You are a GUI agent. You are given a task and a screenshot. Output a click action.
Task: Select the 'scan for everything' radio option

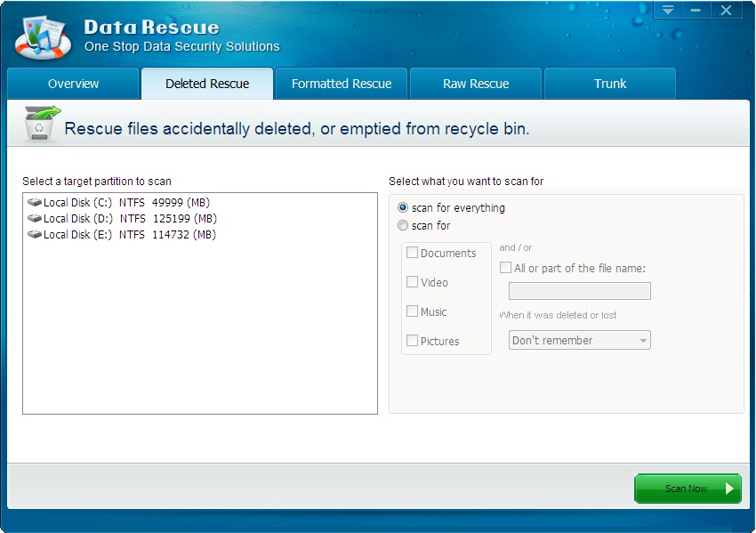pos(403,207)
